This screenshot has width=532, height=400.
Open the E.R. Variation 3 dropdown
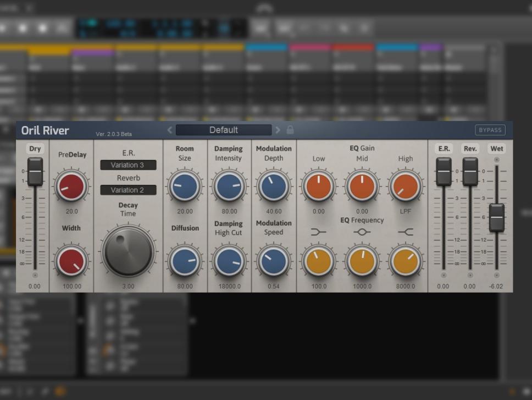(x=128, y=165)
